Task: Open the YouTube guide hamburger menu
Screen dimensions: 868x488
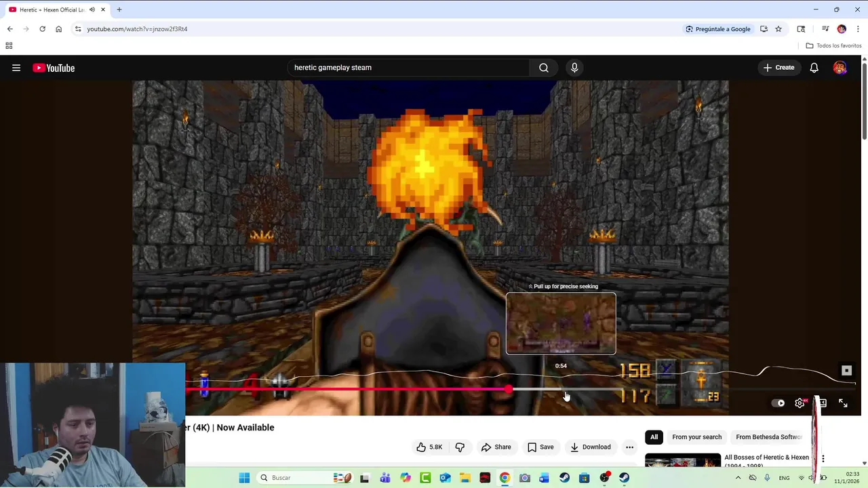Action: (x=16, y=68)
